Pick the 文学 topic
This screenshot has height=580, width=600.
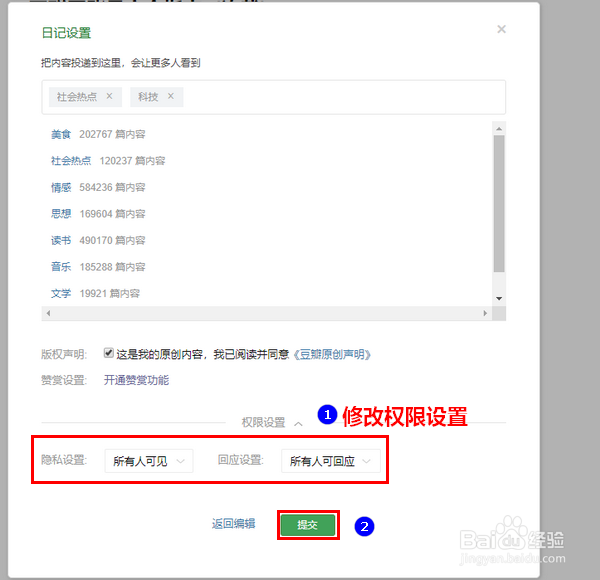(x=61, y=293)
